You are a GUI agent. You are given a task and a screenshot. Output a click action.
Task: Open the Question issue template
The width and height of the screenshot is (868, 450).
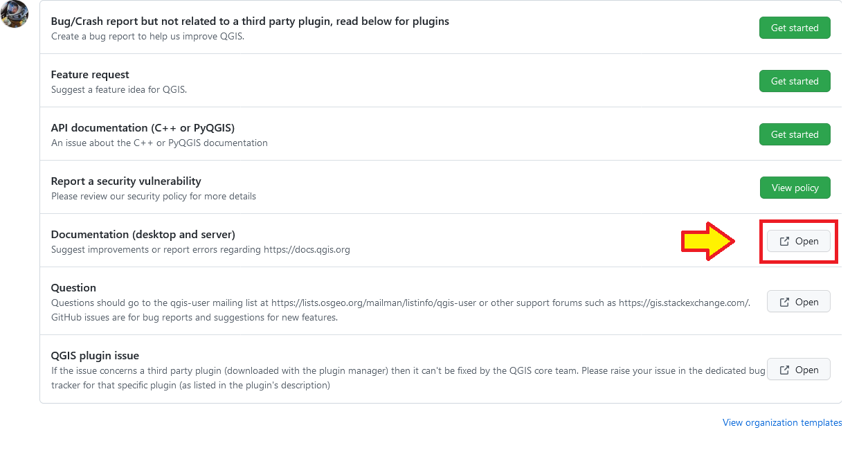798,301
